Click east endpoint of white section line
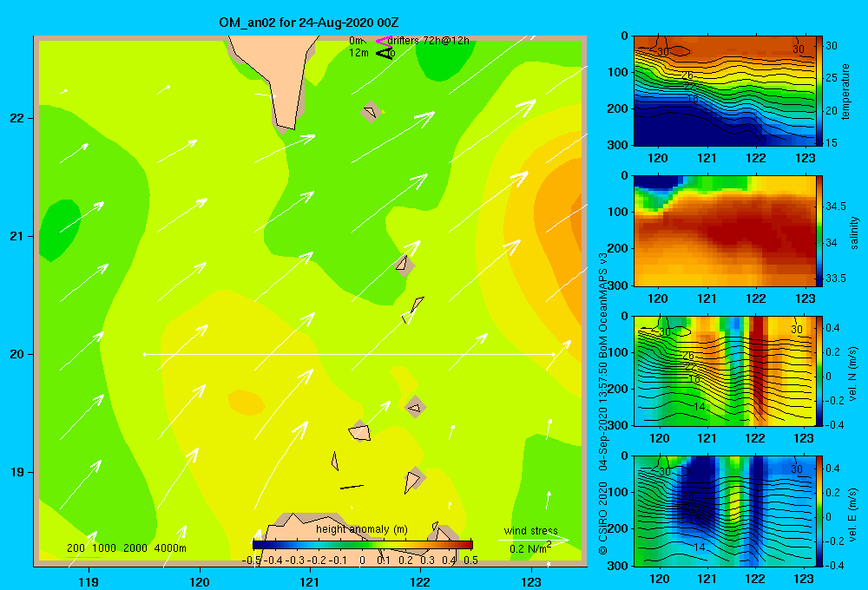 (553, 354)
